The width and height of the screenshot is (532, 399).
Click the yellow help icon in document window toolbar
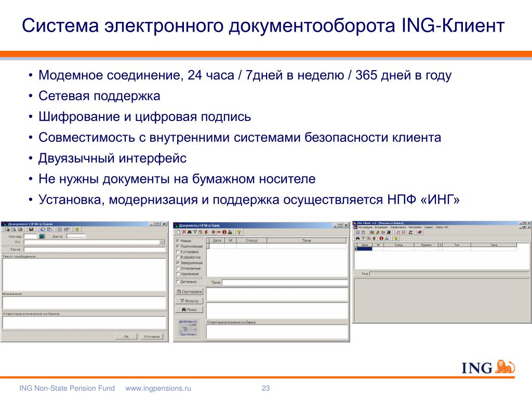(77, 229)
